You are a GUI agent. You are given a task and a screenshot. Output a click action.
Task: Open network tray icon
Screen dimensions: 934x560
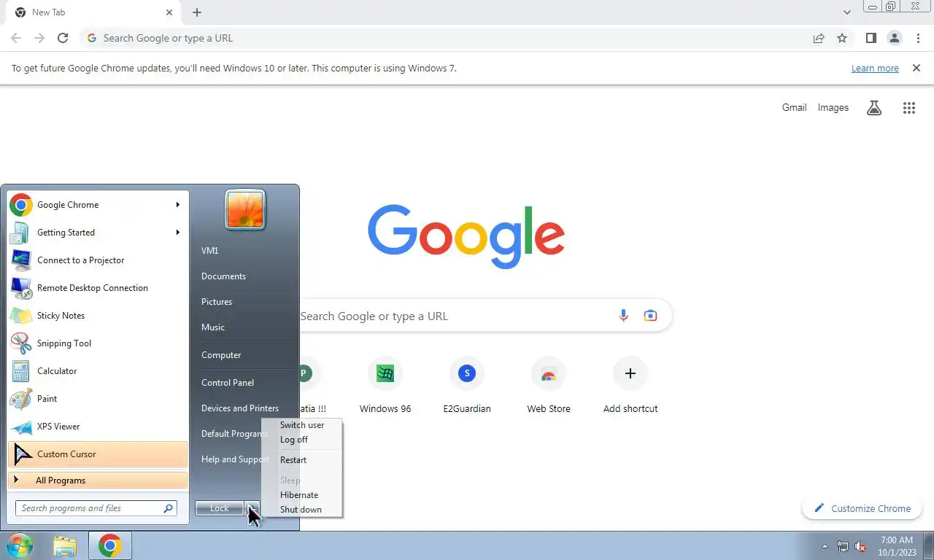[843, 546]
